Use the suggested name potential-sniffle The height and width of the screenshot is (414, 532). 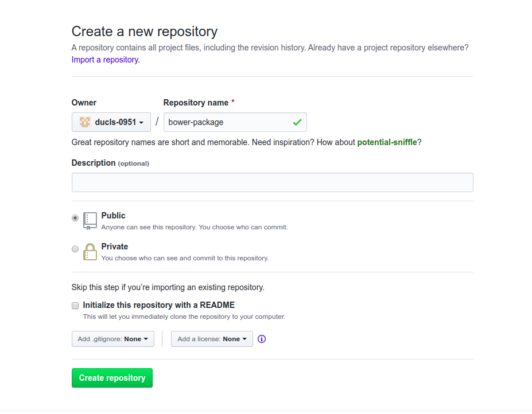[x=387, y=142]
